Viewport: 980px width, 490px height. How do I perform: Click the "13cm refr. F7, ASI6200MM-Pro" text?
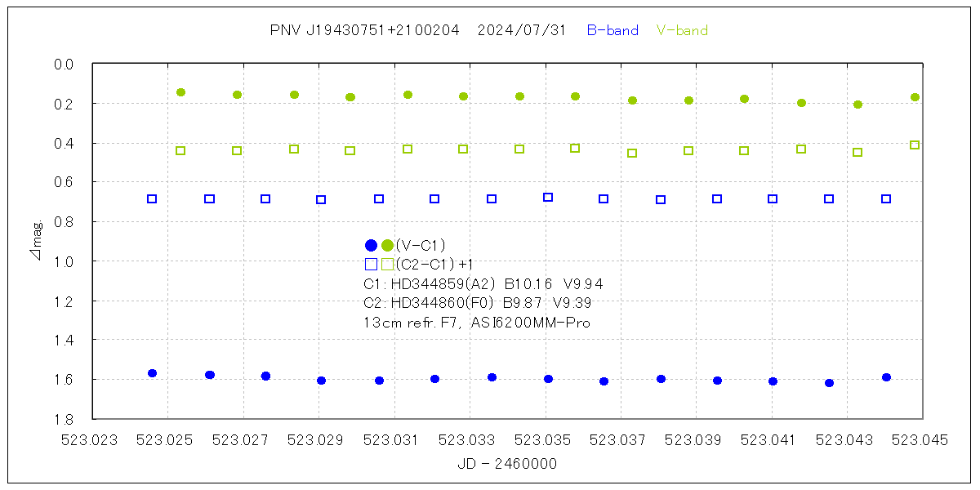[x=477, y=323]
